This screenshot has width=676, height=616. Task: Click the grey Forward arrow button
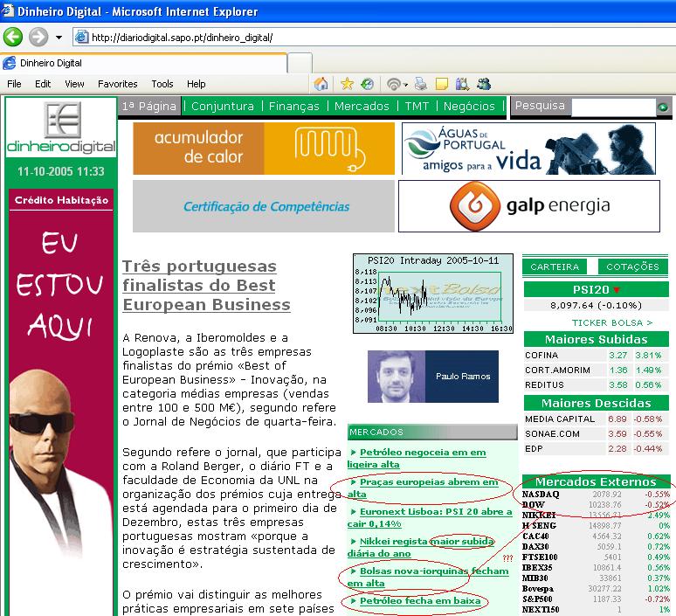coord(38,37)
